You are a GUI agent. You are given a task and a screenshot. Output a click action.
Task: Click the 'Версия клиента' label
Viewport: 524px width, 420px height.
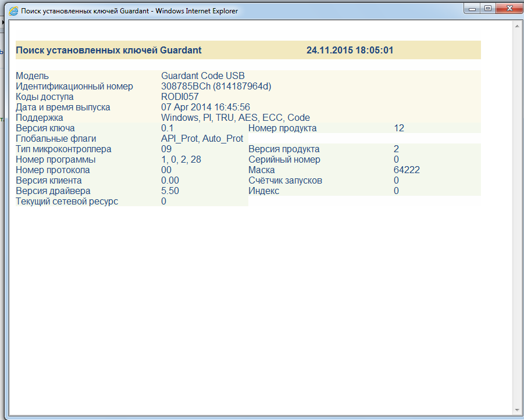coord(49,181)
